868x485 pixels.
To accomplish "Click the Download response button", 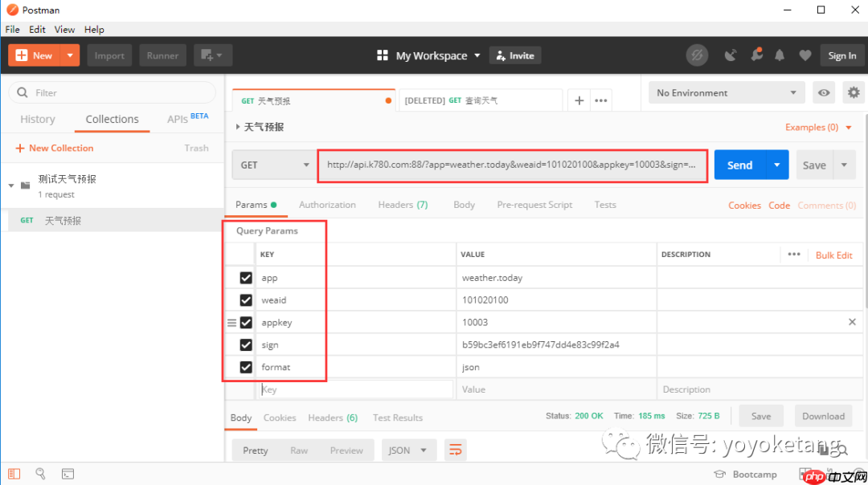I will click(x=823, y=417).
